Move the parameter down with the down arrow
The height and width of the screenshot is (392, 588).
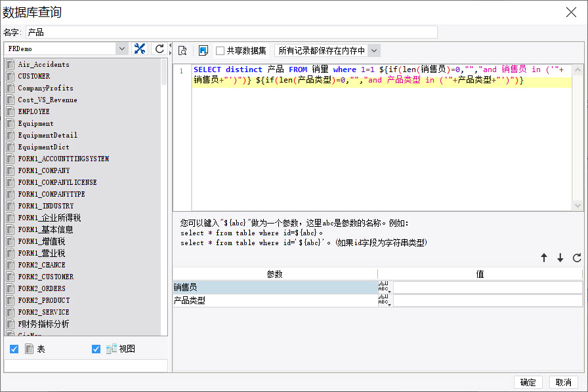point(560,258)
